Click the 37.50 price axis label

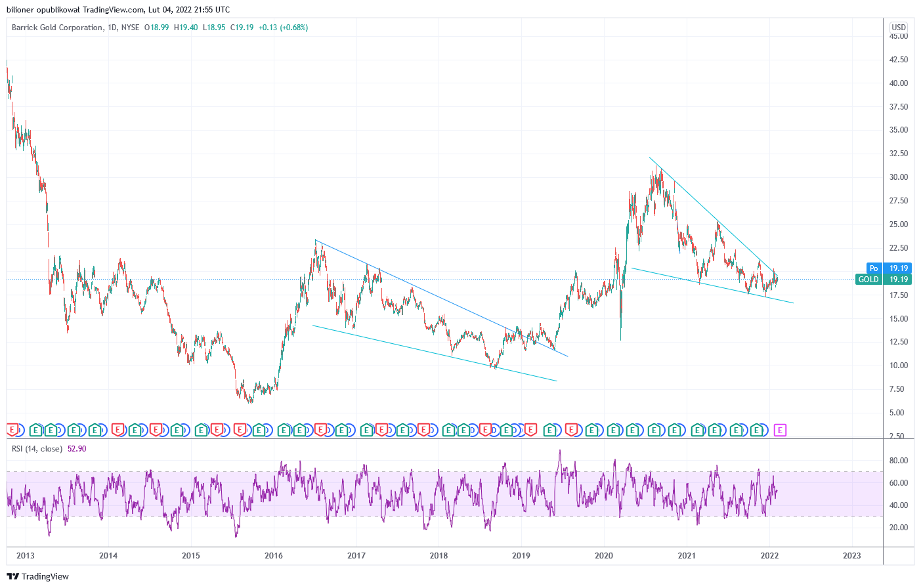(899, 107)
